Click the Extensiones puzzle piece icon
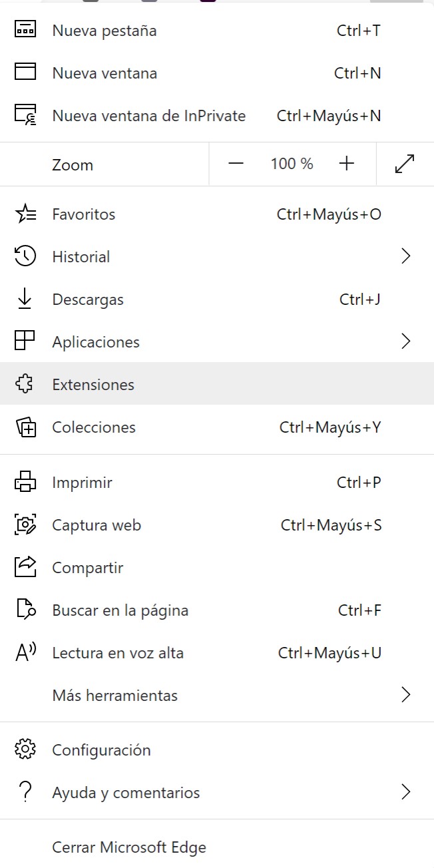The image size is (434, 868). pyautogui.click(x=25, y=384)
